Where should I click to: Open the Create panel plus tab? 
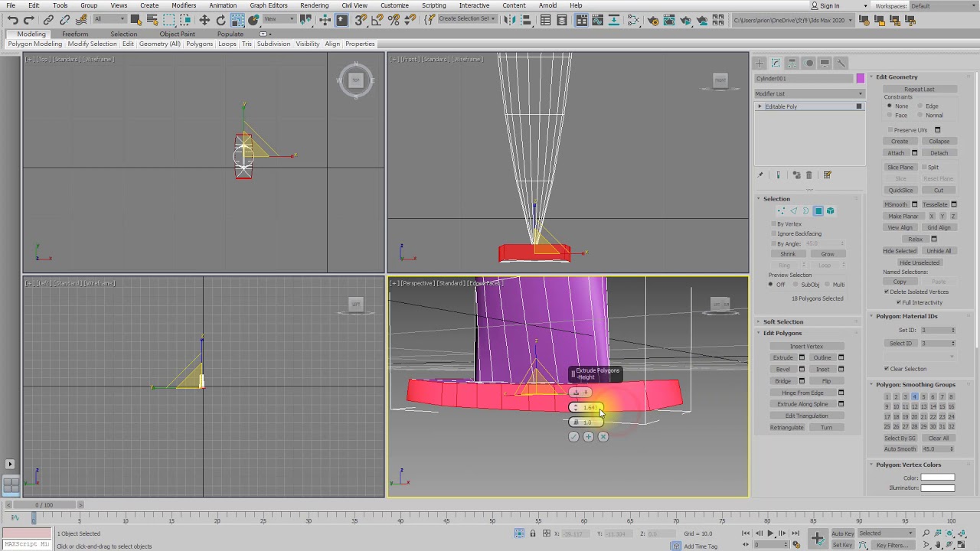click(759, 63)
